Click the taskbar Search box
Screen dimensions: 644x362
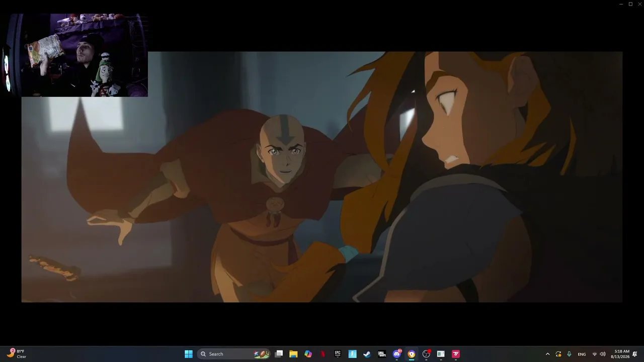tap(234, 354)
